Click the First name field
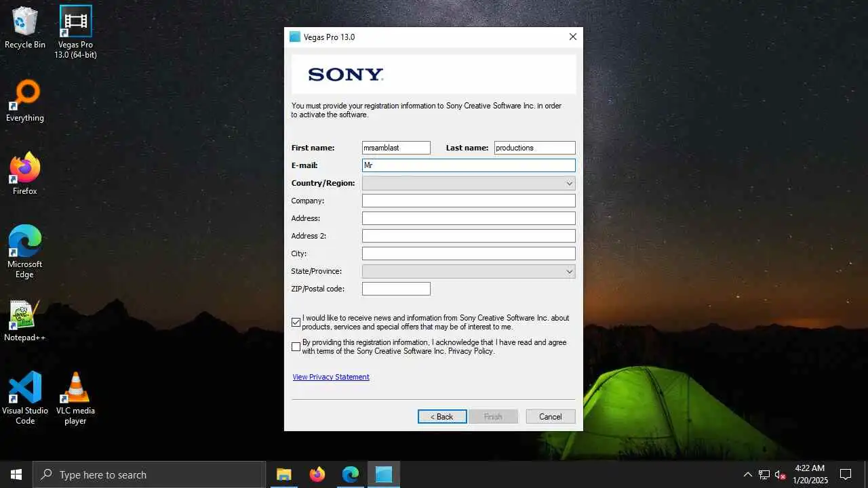868x488 pixels. tap(396, 148)
